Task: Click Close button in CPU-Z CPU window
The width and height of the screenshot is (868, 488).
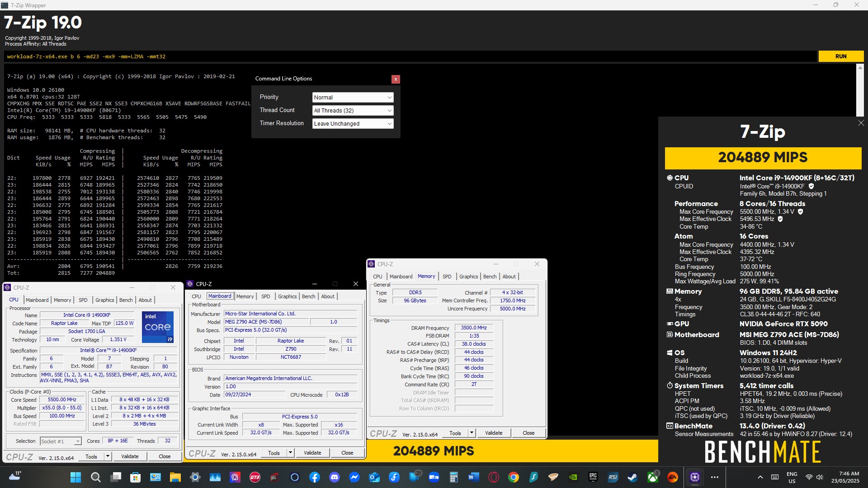Action: [x=165, y=456]
